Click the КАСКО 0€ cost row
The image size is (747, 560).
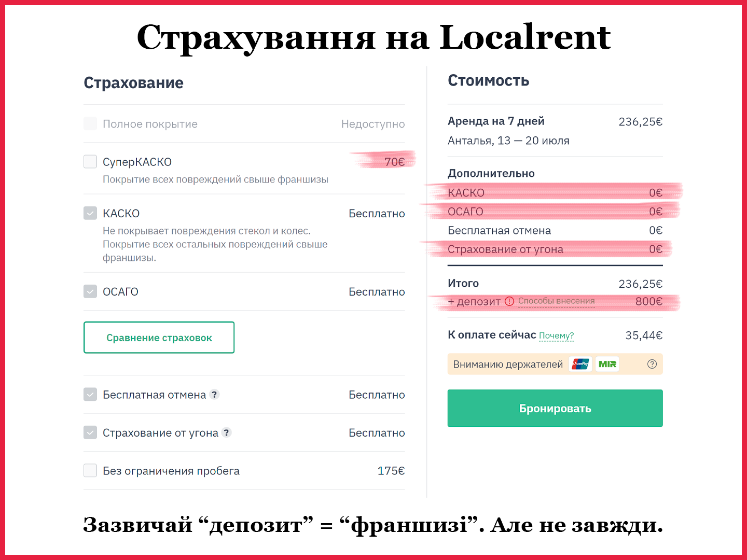pos(555,193)
